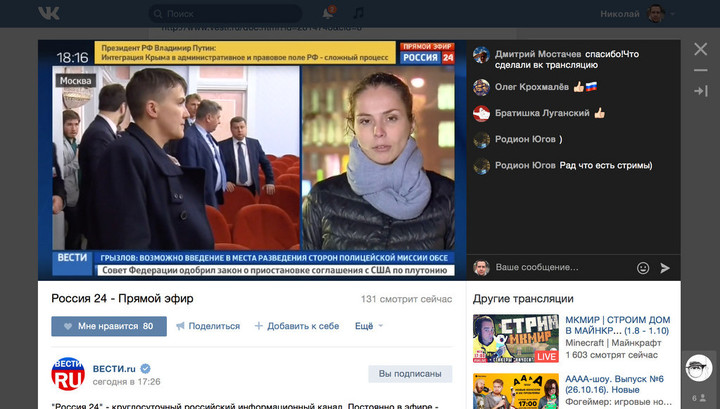Click the '1 603 смотрят сейчас' text
Screen dimensions: 720x409
pyautogui.click(x=611, y=355)
